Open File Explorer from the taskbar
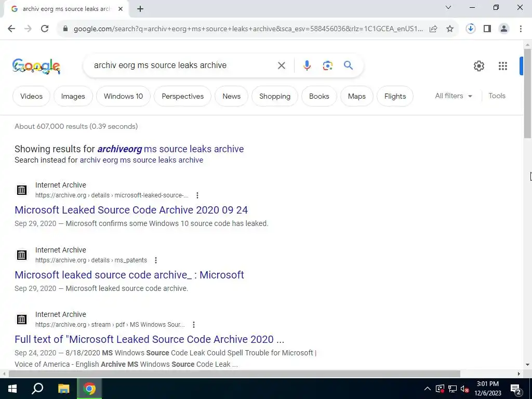Image resolution: width=532 pixels, height=399 pixels. (x=63, y=389)
